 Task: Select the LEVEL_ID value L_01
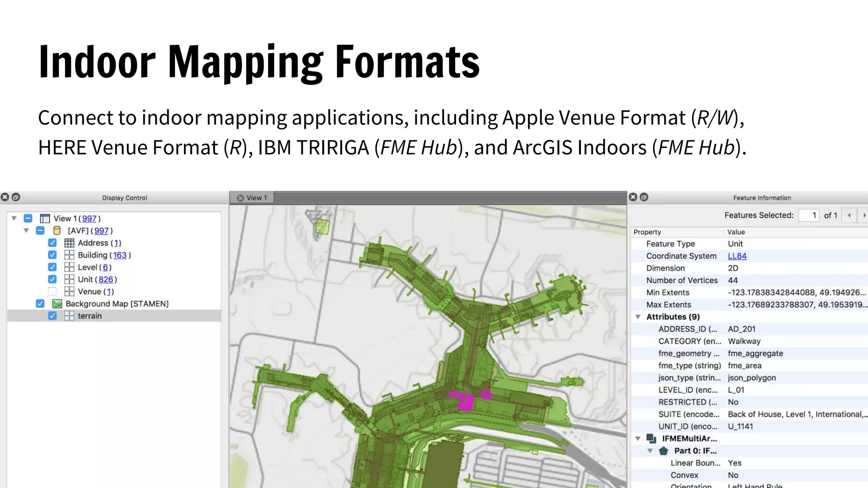(x=736, y=390)
